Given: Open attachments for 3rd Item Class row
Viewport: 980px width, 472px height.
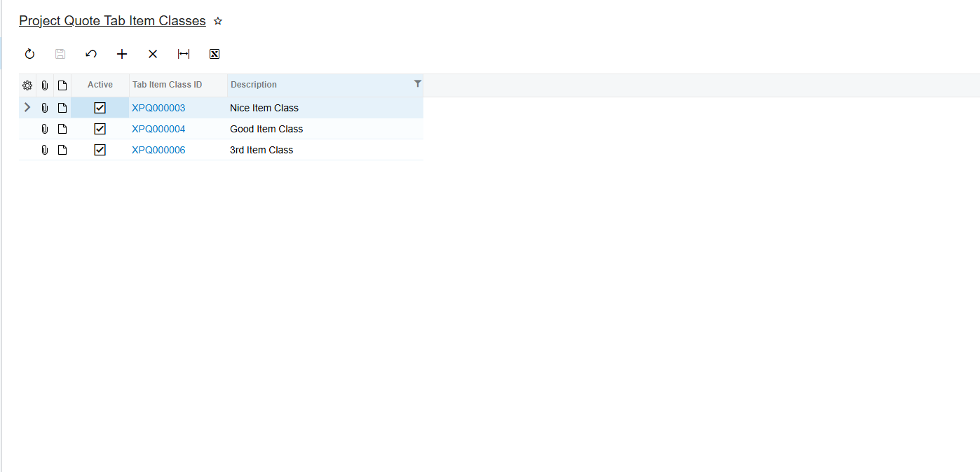Looking at the screenshot, I should tap(45, 150).
